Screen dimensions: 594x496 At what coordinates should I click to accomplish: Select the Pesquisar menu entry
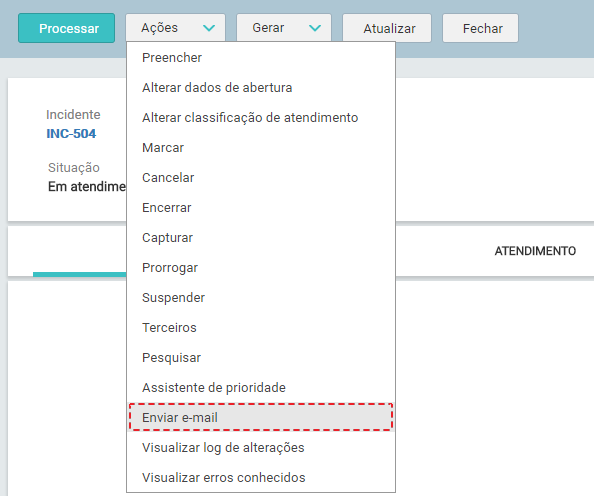pyautogui.click(x=261, y=357)
